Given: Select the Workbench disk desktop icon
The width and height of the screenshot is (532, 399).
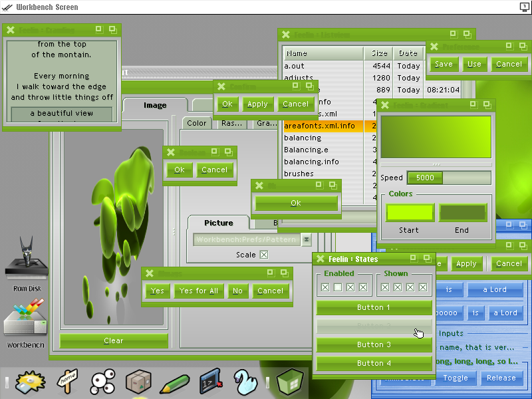Looking at the screenshot, I should [x=26, y=323].
